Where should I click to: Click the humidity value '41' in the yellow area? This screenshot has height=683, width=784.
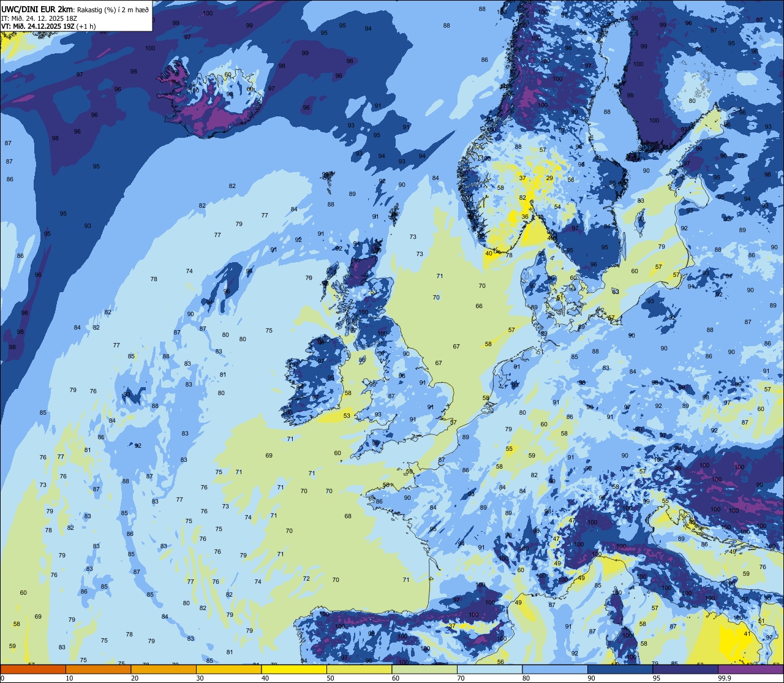(x=747, y=635)
